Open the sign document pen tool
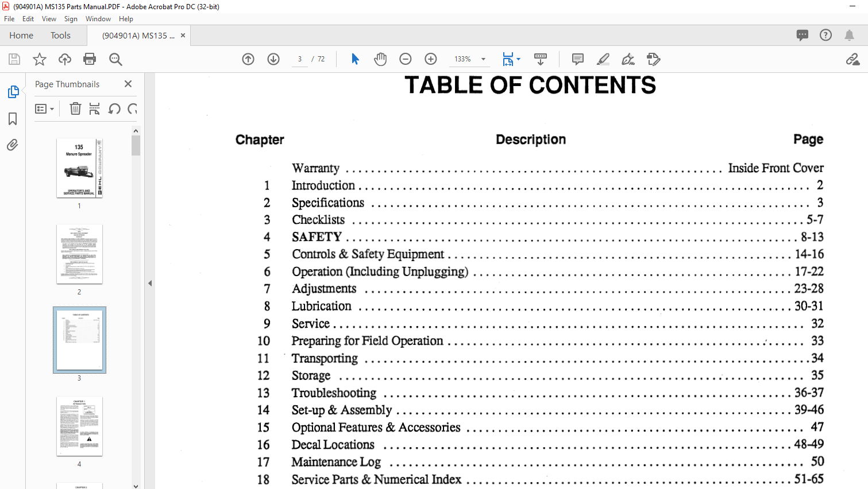This screenshot has width=868, height=489. [x=628, y=59]
